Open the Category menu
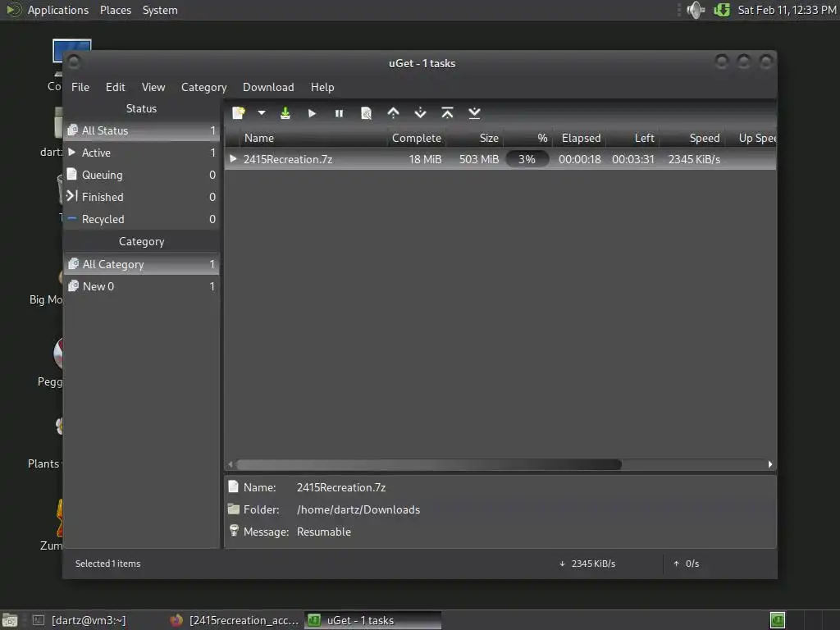Viewport: 840px width, 630px height. (x=203, y=87)
